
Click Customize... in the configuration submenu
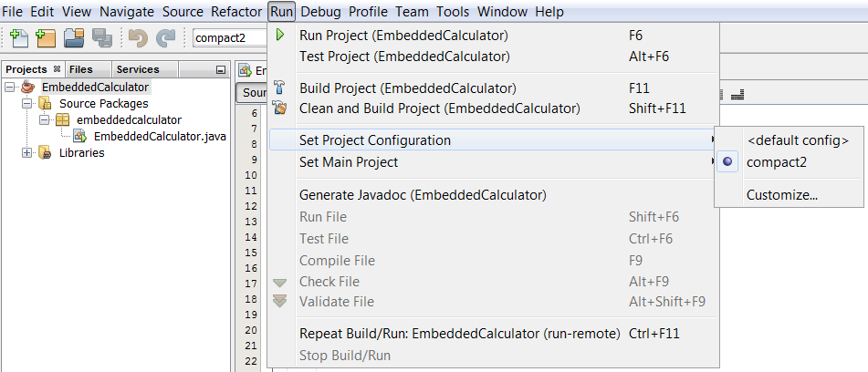pyautogui.click(x=781, y=194)
